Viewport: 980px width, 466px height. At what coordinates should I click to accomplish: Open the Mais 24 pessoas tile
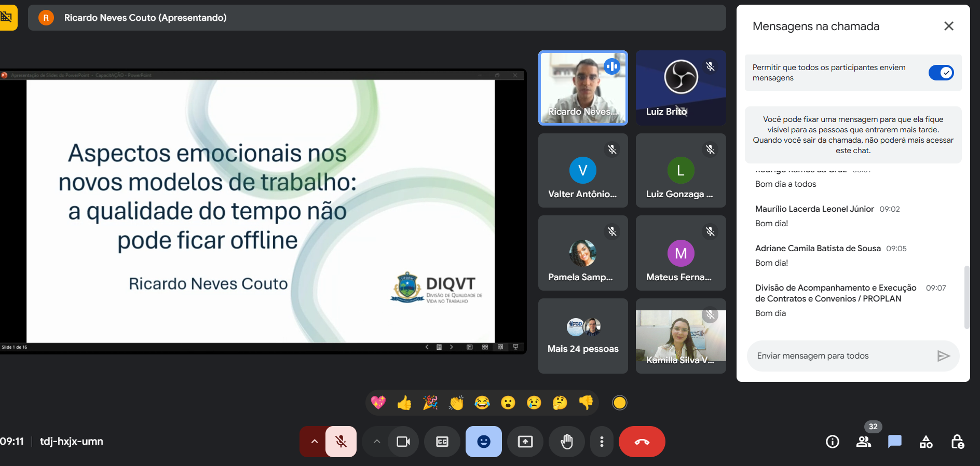click(x=583, y=336)
